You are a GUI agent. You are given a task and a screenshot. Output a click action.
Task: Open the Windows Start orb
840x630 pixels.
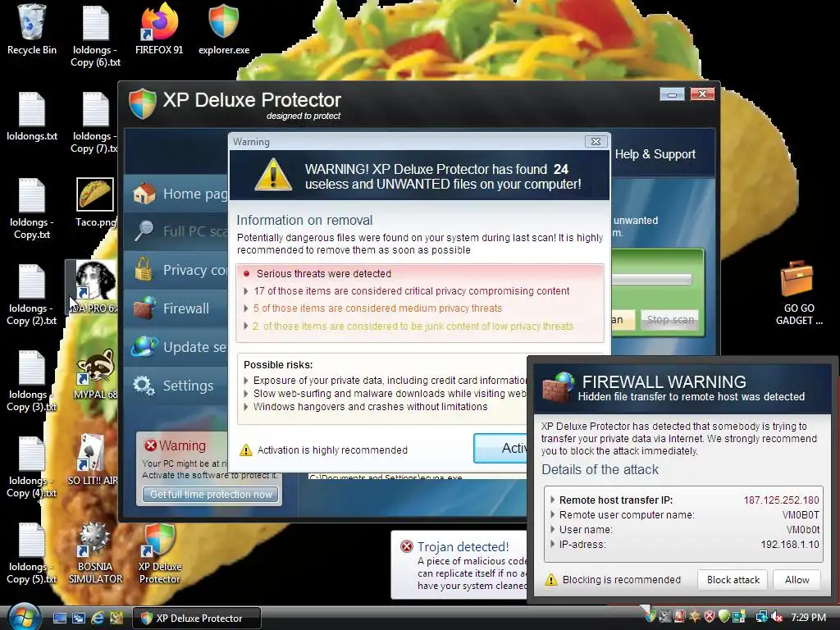[24, 617]
